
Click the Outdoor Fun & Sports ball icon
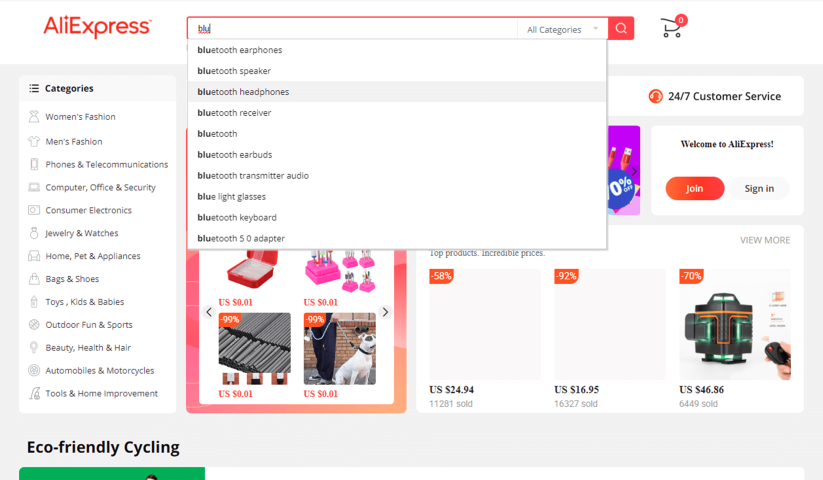click(34, 325)
